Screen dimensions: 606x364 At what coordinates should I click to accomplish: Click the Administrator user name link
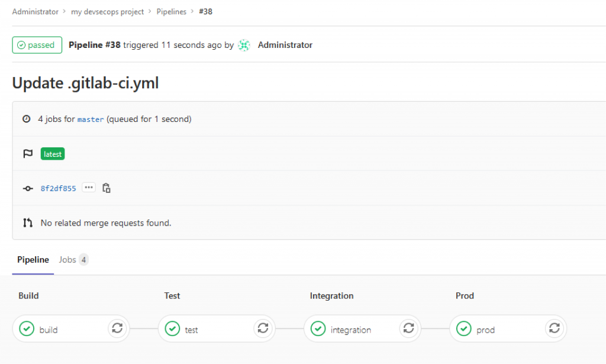click(285, 45)
